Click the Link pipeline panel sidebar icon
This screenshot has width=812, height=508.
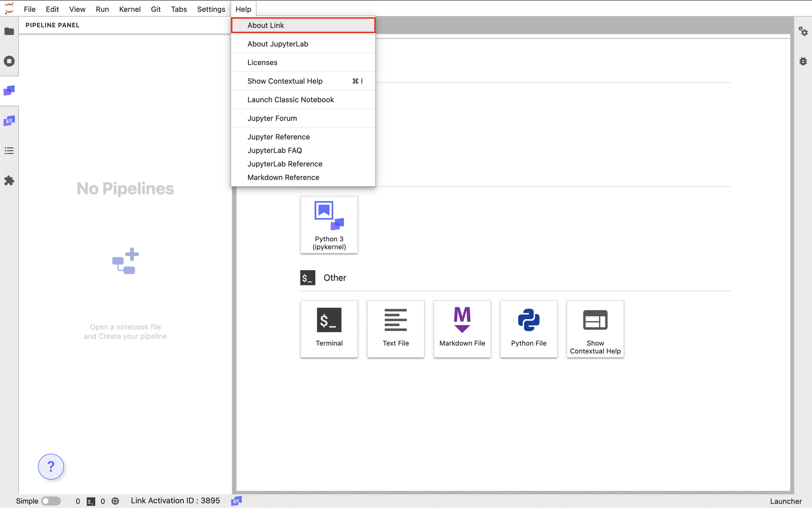[x=9, y=90]
